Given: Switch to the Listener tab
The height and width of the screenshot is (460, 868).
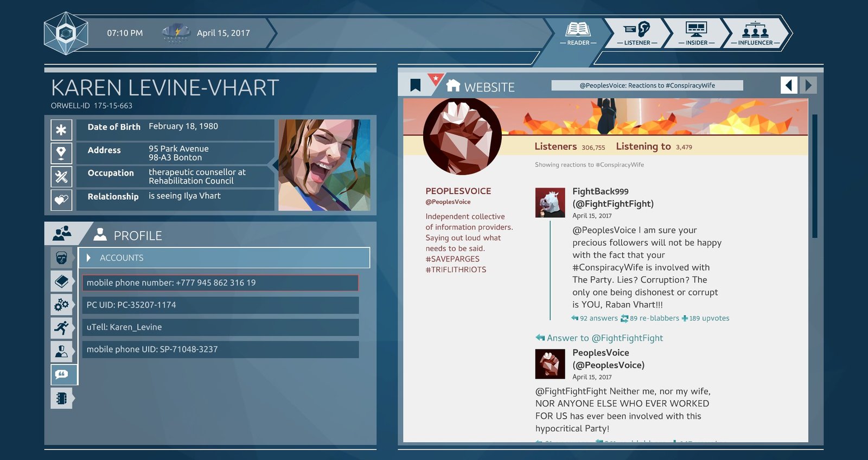Looking at the screenshot, I should pos(637,33).
